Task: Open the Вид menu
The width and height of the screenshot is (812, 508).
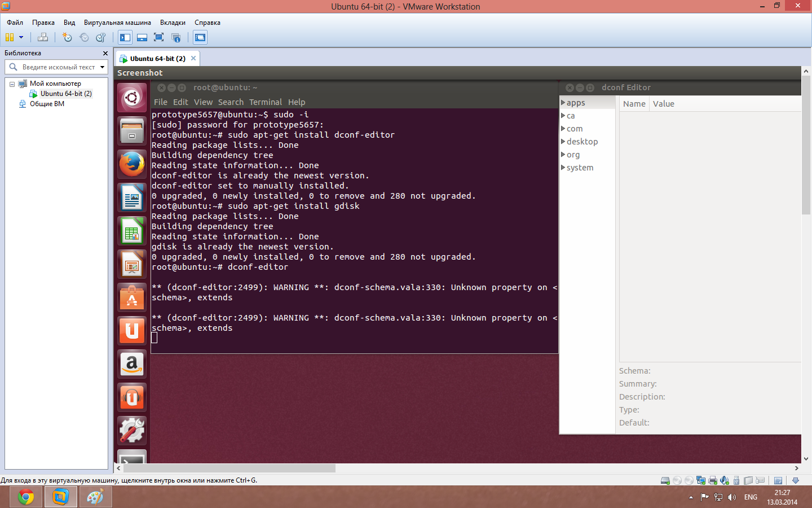Action: 69,23
